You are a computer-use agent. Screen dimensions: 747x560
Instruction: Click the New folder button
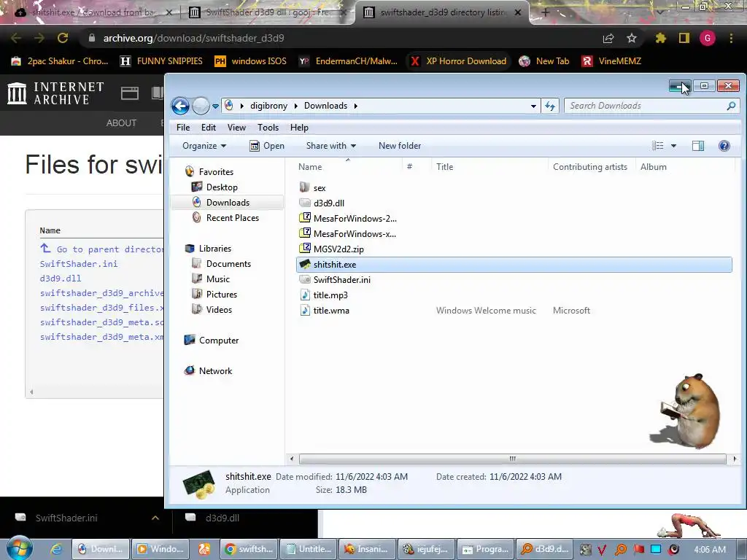click(400, 146)
